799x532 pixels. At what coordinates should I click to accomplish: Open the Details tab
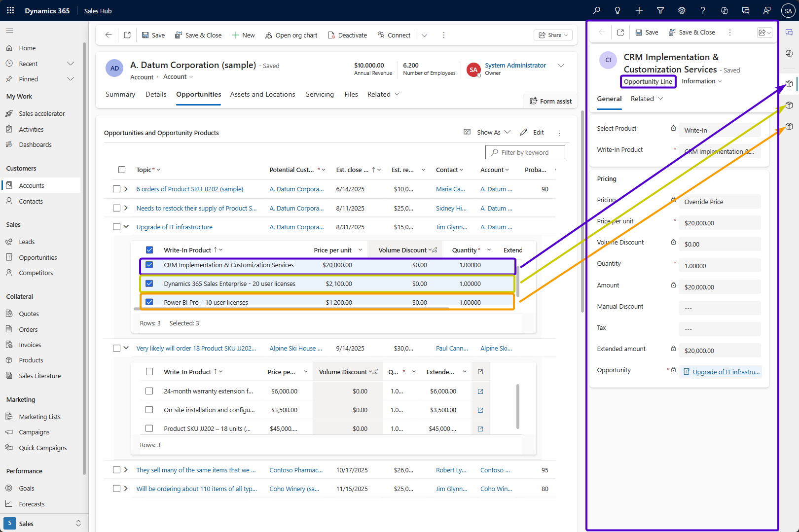(156, 94)
